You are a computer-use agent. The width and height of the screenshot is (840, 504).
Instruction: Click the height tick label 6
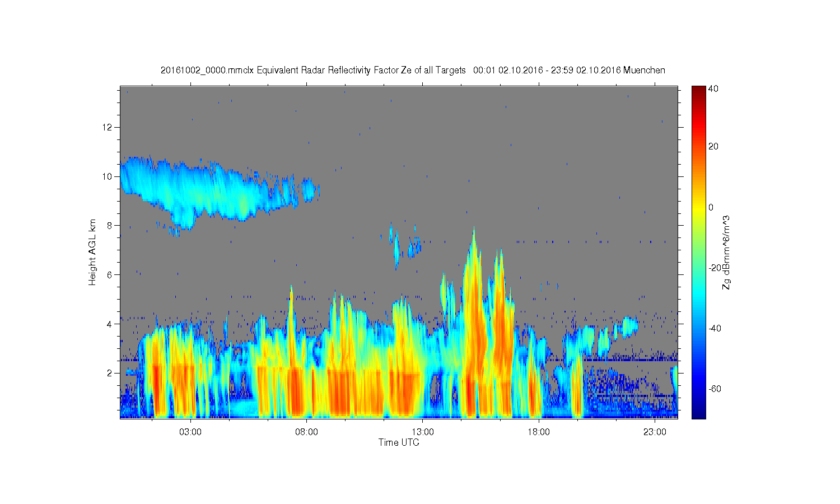[110, 275]
